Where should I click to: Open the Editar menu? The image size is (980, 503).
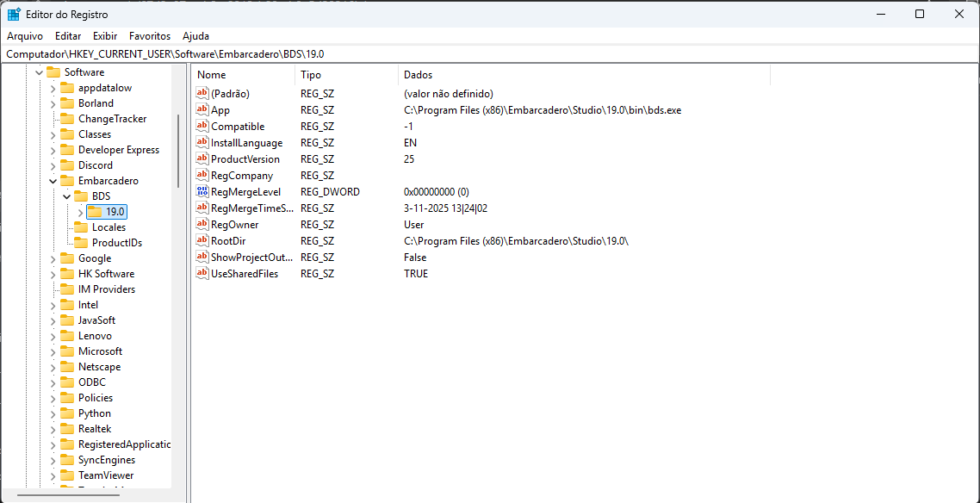point(68,36)
